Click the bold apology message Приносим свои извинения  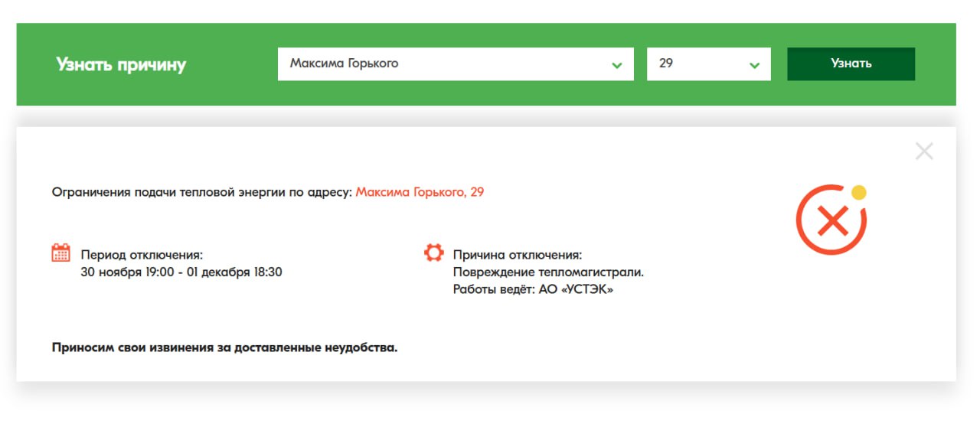224,348
